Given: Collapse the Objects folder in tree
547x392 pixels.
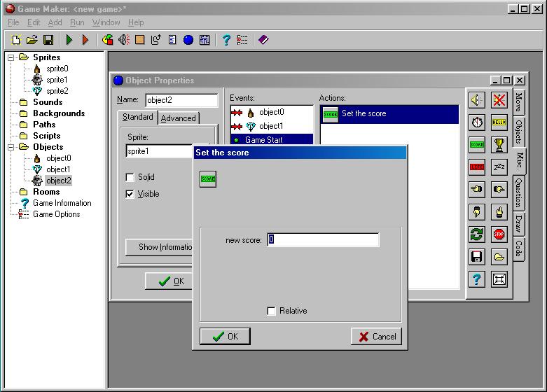Looking at the screenshot, I should [12, 147].
